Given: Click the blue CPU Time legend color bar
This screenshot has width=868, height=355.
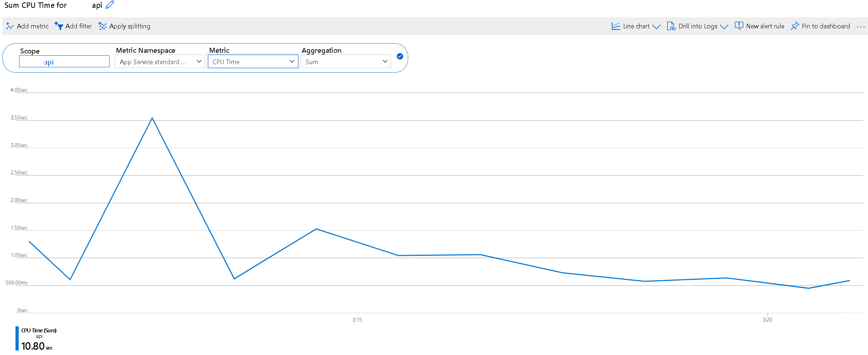Looking at the screenshot, I should coord(17,338).
